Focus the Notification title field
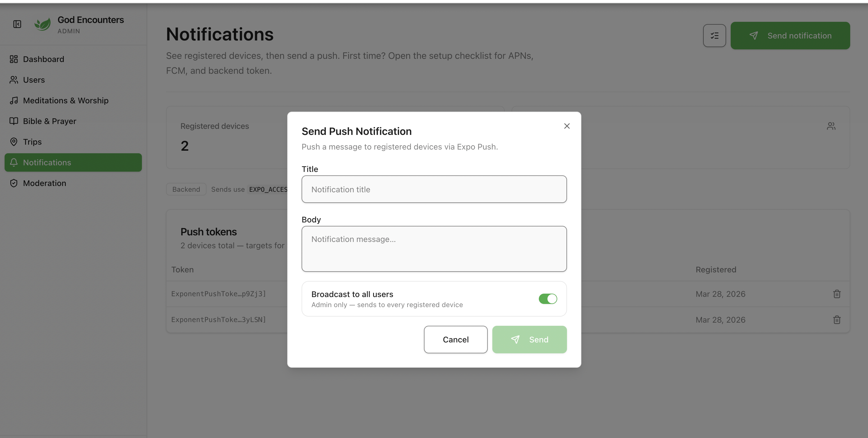 (x=434, y=189)
